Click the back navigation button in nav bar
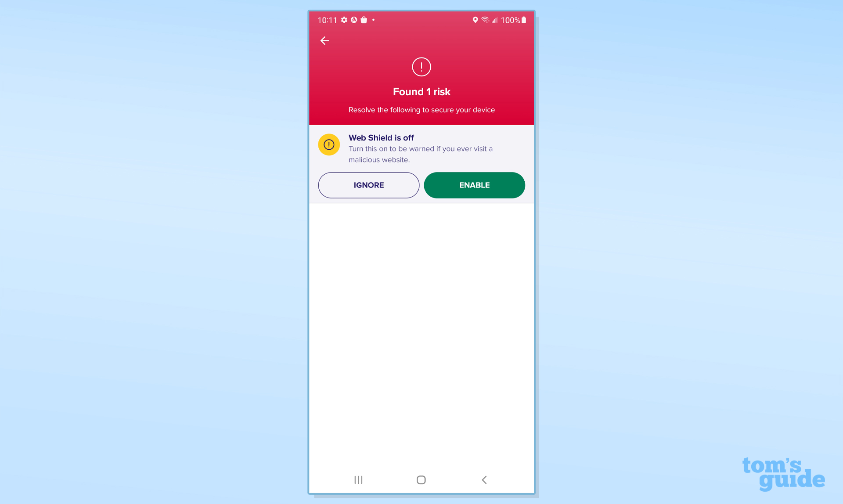The width and height of the screenshot is (843, 504). click(x=483, y=479)
